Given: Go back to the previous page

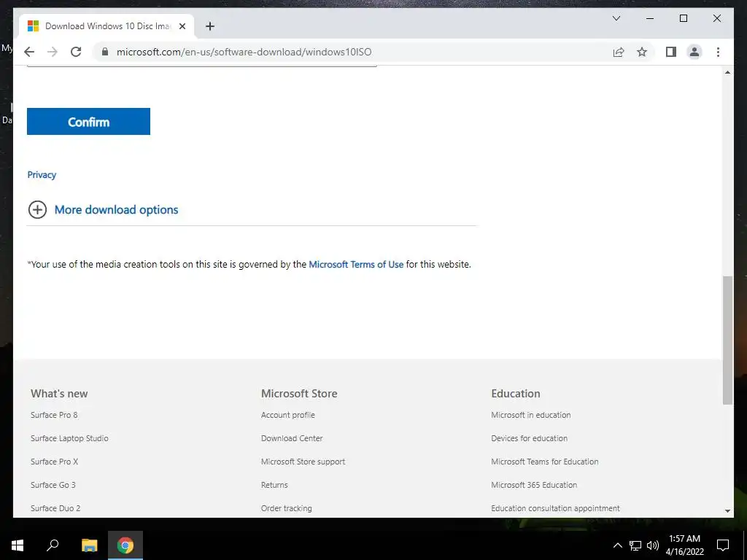Looking at the screenshot, I should pyautogui.click(x=29, y=52).
